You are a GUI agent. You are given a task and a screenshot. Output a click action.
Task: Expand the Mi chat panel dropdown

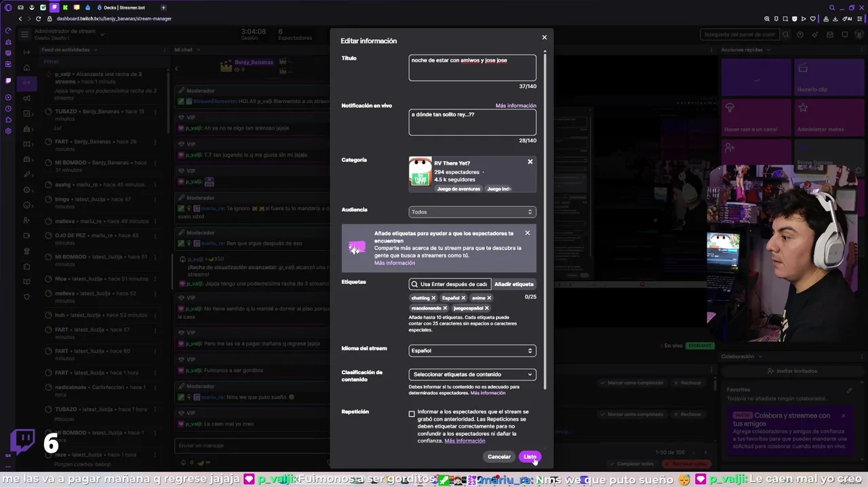(197, 49)
